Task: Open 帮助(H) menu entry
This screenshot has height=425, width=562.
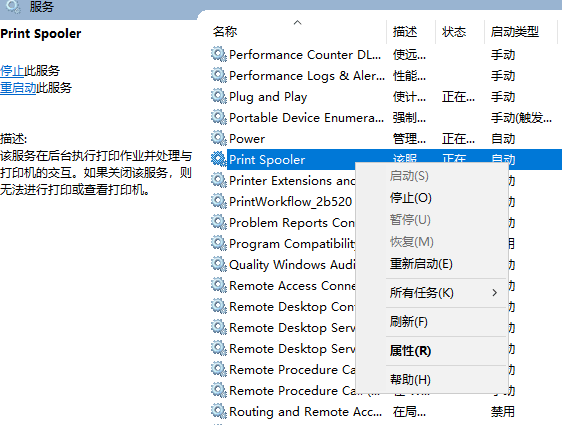Action: pyautogui.click(x=410, y=379)
